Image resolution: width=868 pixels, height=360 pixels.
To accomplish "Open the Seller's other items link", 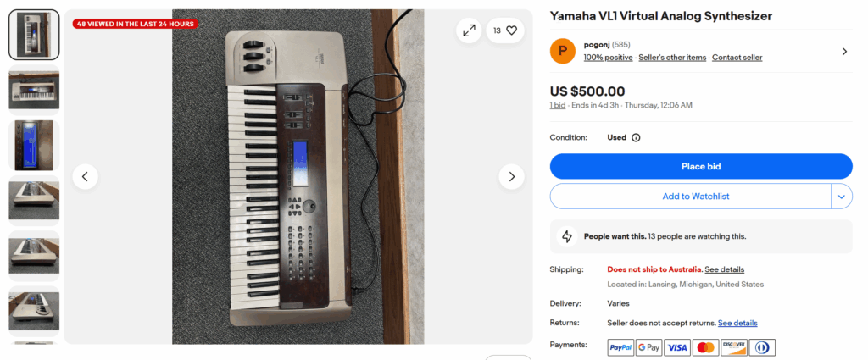I will [672, 58].
